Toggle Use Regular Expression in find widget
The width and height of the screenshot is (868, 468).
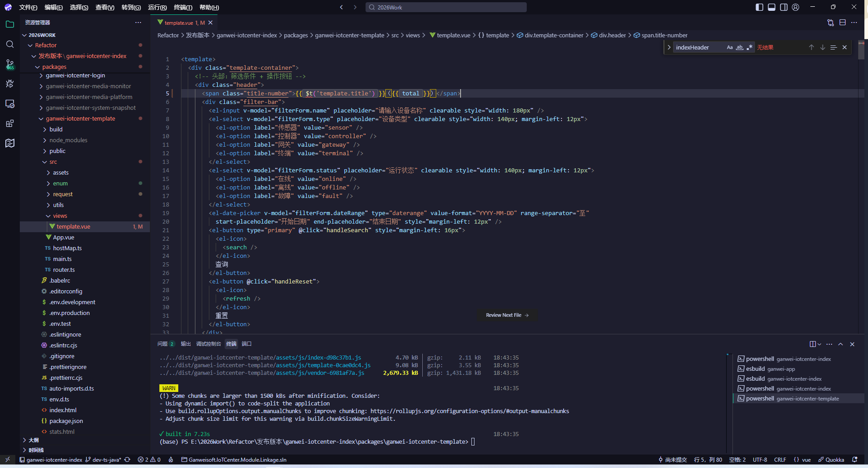[750, 47]
